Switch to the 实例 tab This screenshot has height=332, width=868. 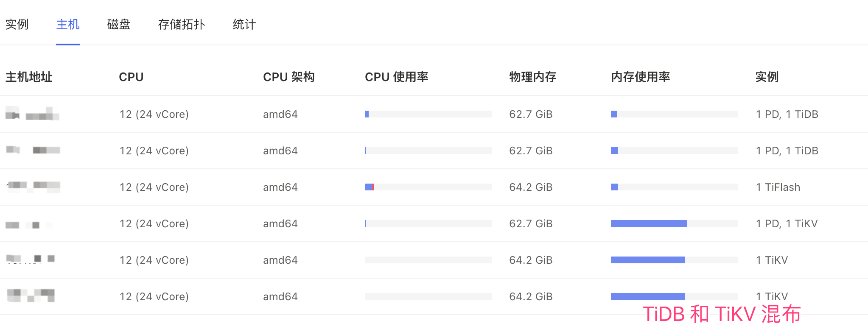17,25
